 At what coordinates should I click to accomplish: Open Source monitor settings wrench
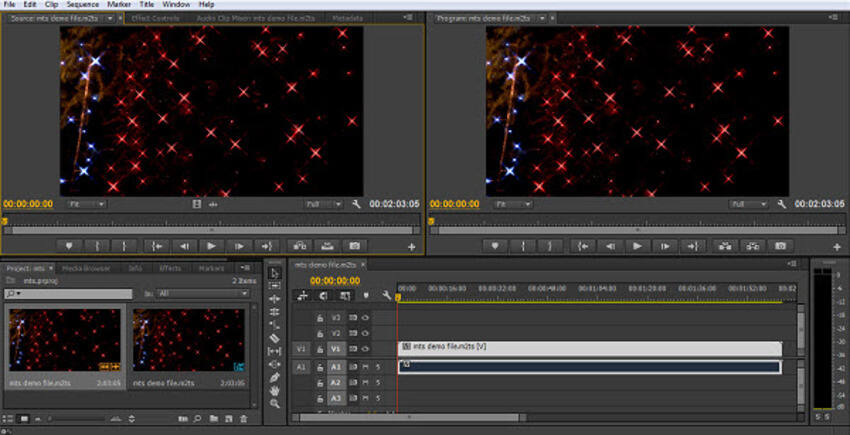[356, 204]
